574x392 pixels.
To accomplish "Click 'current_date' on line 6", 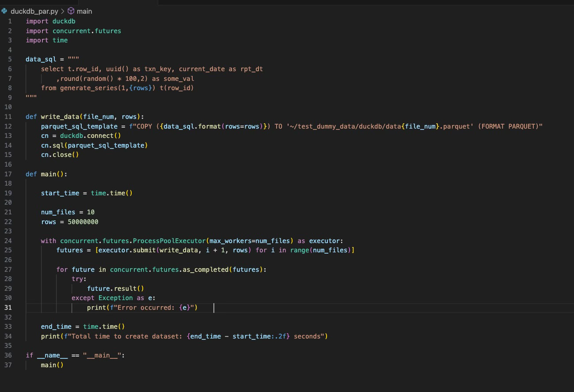I will 201,69.
